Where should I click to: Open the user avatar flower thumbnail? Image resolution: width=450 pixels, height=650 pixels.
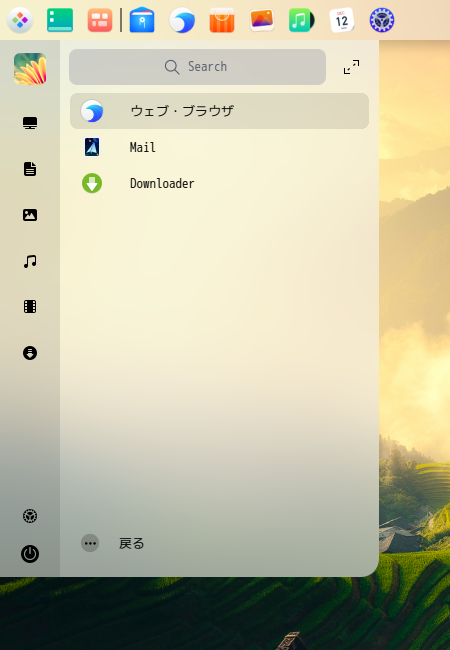30,68
